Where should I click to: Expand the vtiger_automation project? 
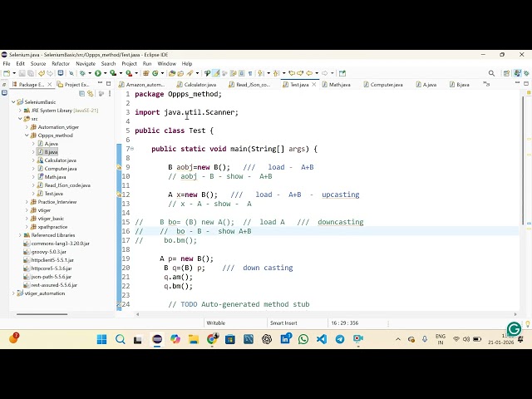point(14,293)
